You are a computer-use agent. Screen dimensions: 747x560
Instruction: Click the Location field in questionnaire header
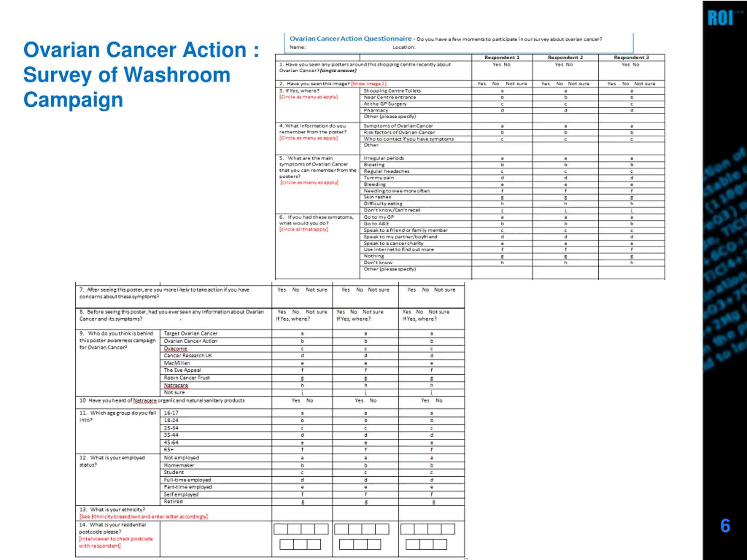click(404, 47)
